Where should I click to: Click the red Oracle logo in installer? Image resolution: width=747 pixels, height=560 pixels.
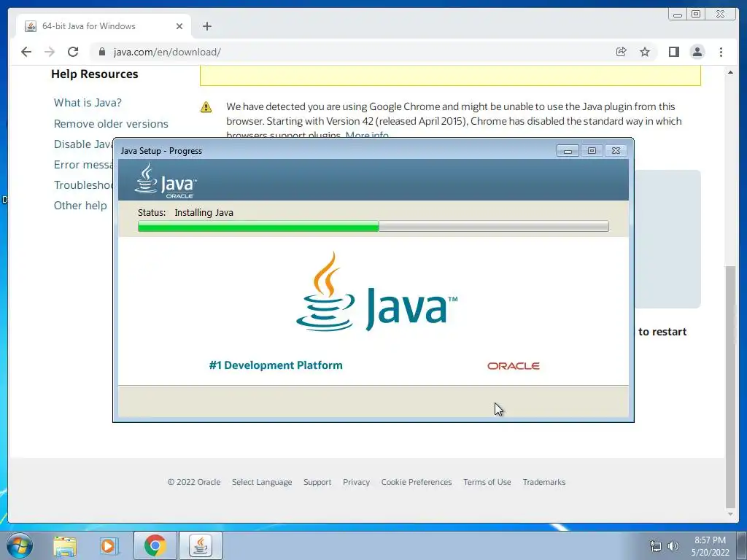click(x=513, y=366)
